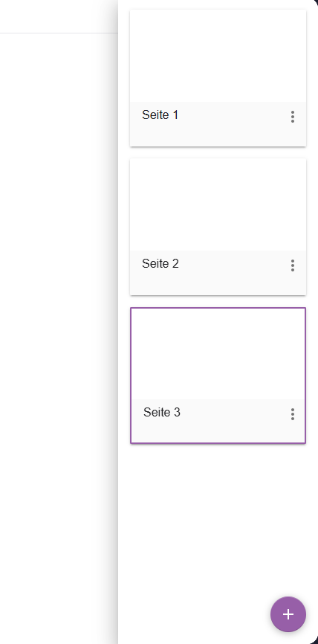Click the gray footer bar of Seite 1 card
318x644 pixels.
coord(218,124)
